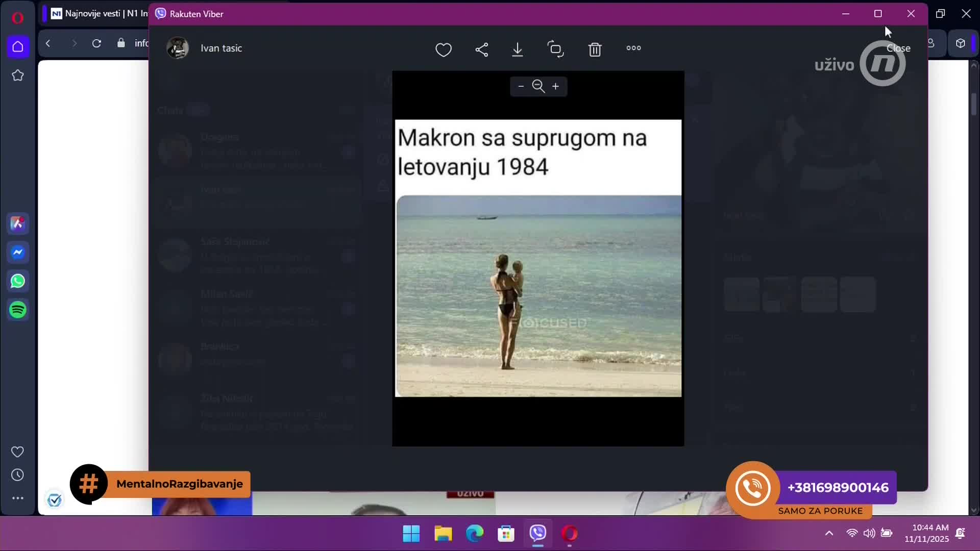Open Viber from Windows taskbar
This screenshot has width=980, height=551.
(537, 534)
